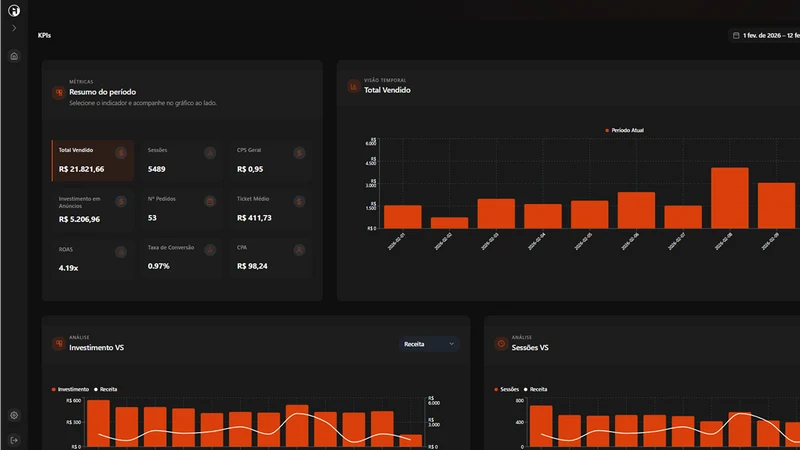Click the dollar icon on Total Vendido
Image resolution: width=800 pixels, height=450 pixels.
[x=121, y=153]
